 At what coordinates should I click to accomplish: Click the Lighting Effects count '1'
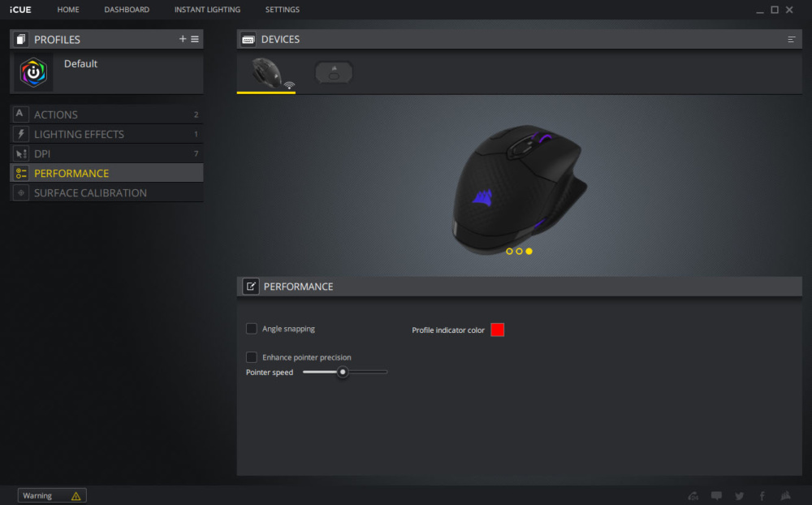[x=196, y=134]
